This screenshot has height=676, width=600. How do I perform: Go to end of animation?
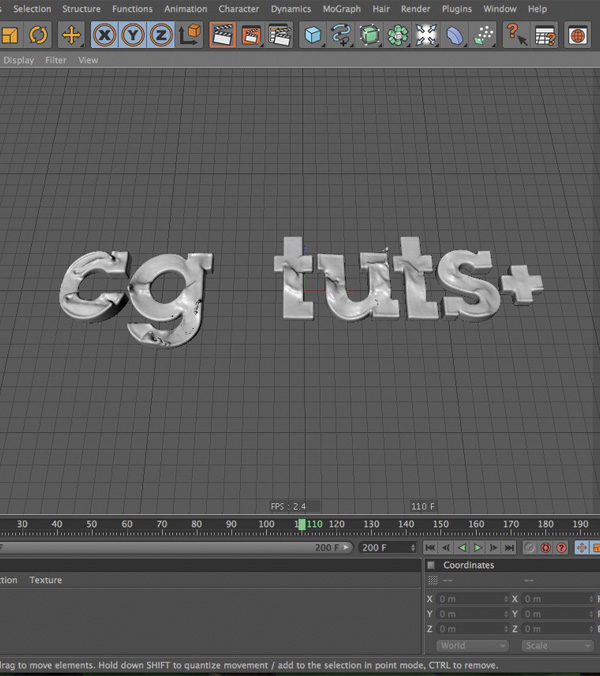509,548
